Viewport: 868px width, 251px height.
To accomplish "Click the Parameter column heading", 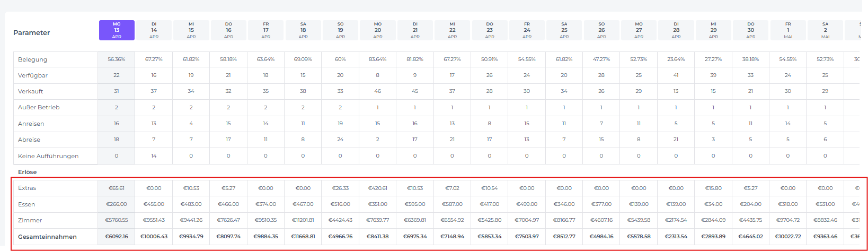I will 32,33.
